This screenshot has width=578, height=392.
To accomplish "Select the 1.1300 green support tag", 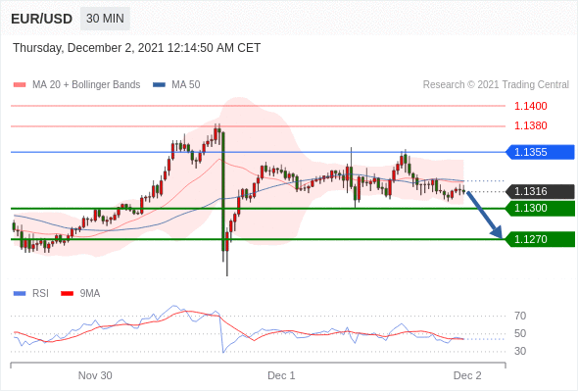I will [x=540, y=209].
